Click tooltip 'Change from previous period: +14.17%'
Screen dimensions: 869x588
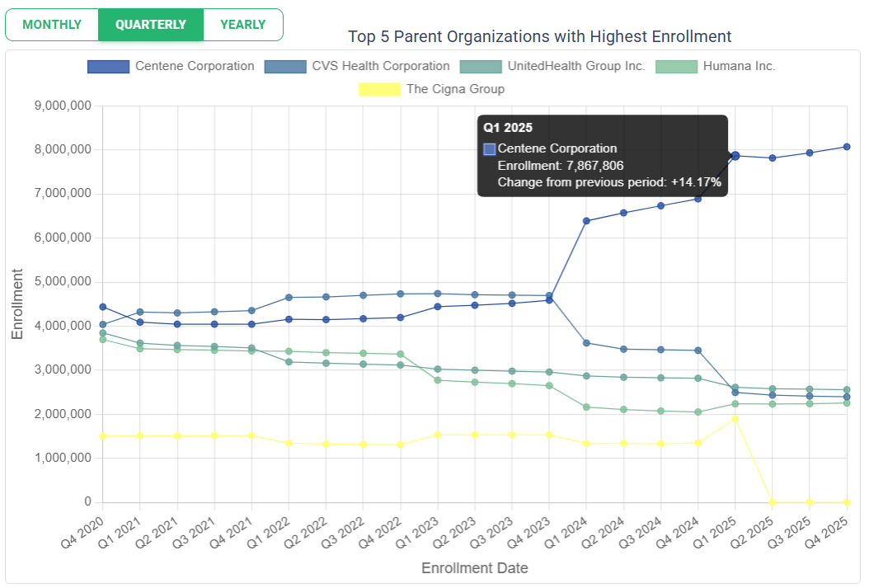[609, 182]
